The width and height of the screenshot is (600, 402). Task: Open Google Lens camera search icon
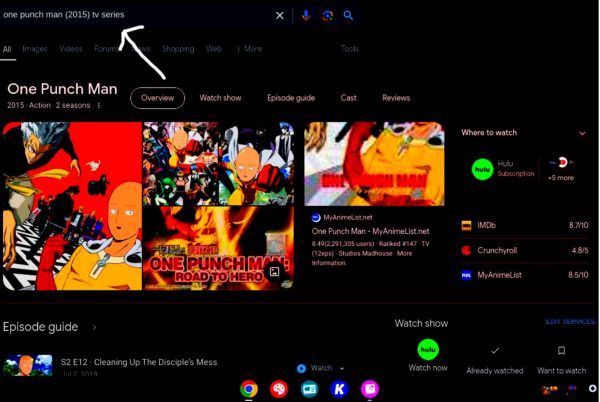point(327,15)
